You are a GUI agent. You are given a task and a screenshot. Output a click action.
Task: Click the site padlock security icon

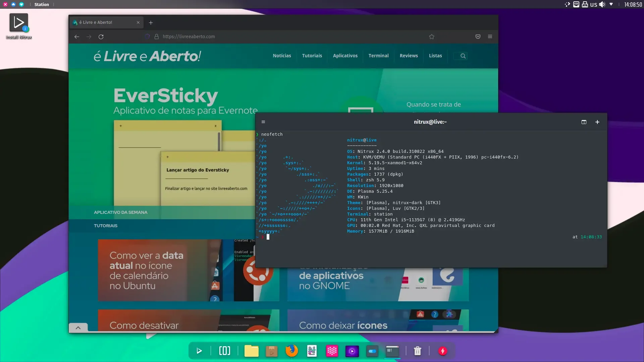pyautogui.click(x=156, y=37)
